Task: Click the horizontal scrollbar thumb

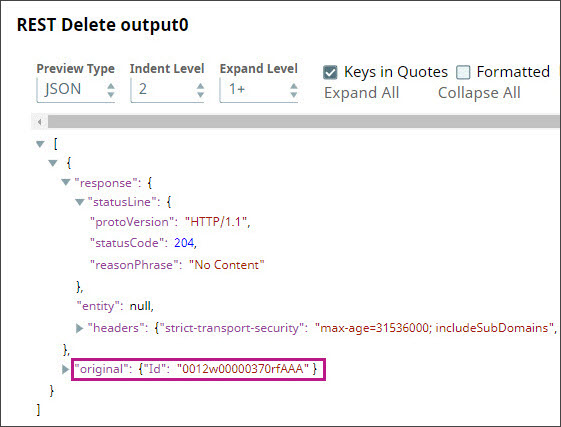Action: (x=304, y=122)
